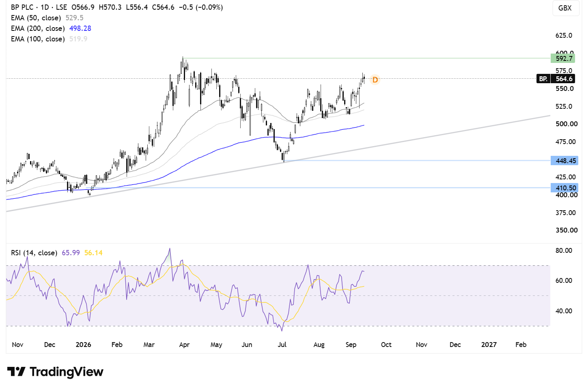Screen dimensions: 588x390
Task: Select the EMA (100, close) indicator legend
Action: [x=38, y=39]
